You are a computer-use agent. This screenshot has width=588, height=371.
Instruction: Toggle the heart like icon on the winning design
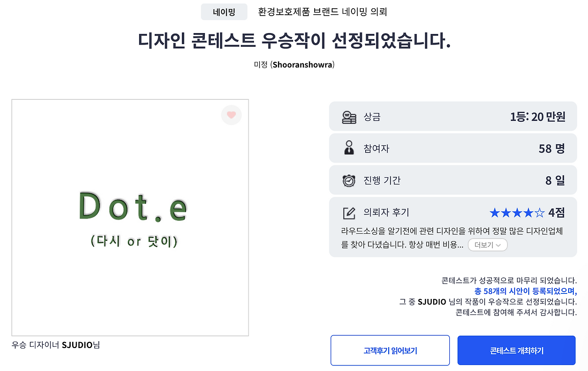pyautogui.click(x=231, y=115)
